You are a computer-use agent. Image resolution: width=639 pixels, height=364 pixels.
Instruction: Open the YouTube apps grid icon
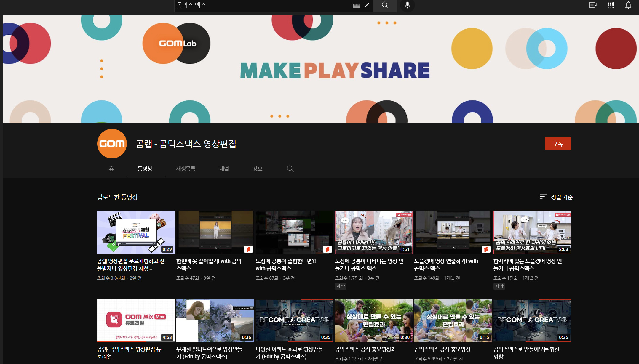pos(610,5)
